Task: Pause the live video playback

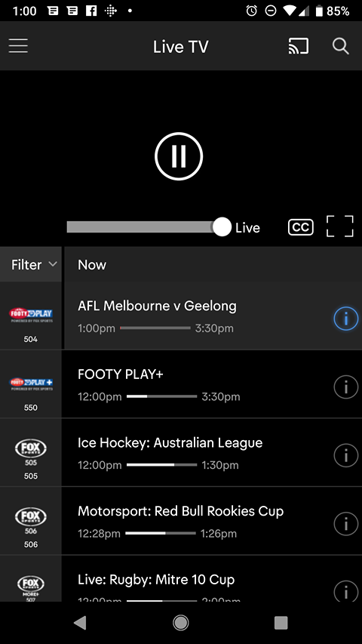Action: pyautogui.click(x=179, y=156)
